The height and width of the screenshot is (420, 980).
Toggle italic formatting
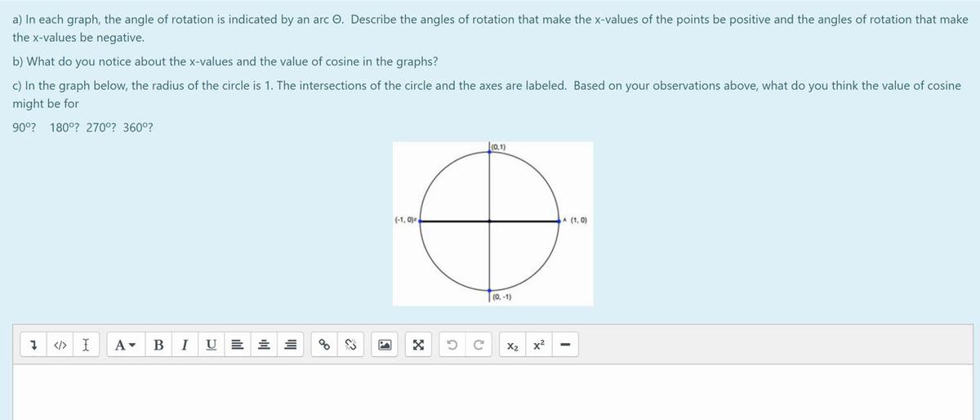click(x=184, y=346)
